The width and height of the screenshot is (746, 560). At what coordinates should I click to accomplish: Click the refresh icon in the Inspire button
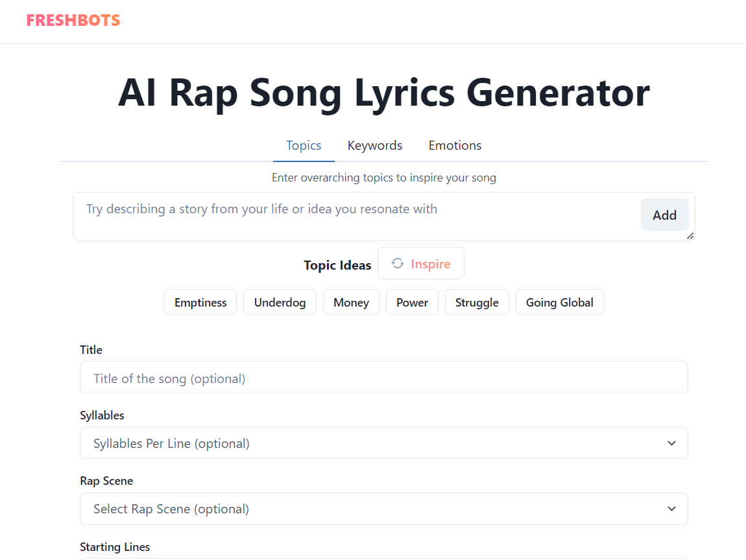[398, 264]
